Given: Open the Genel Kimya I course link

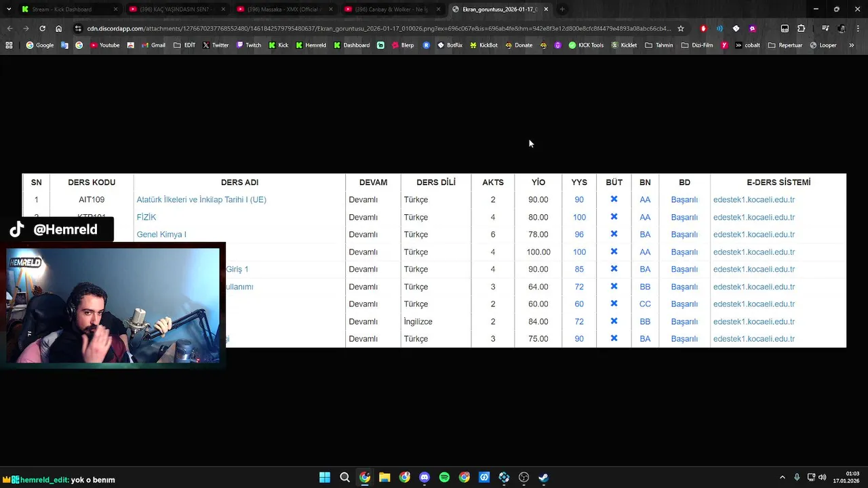Looking at the screenshot, I should tap(161, 235).
